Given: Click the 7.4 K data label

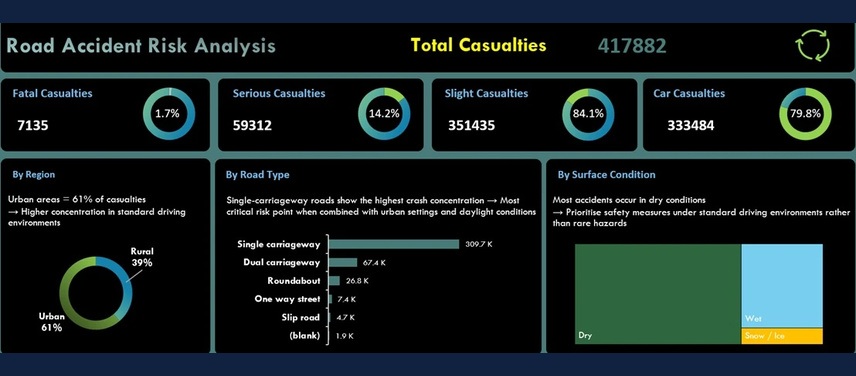Looking at the screenshot, I should tap(347, 299).
